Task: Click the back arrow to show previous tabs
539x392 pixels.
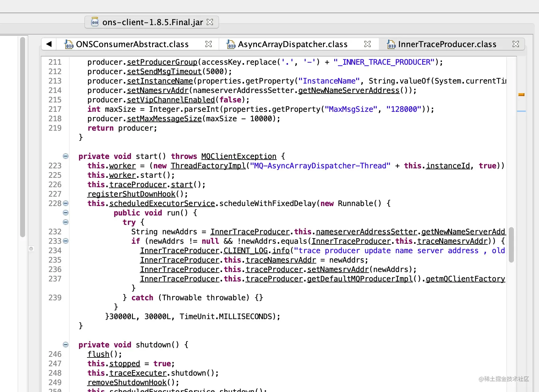Action: coord(49,44)
